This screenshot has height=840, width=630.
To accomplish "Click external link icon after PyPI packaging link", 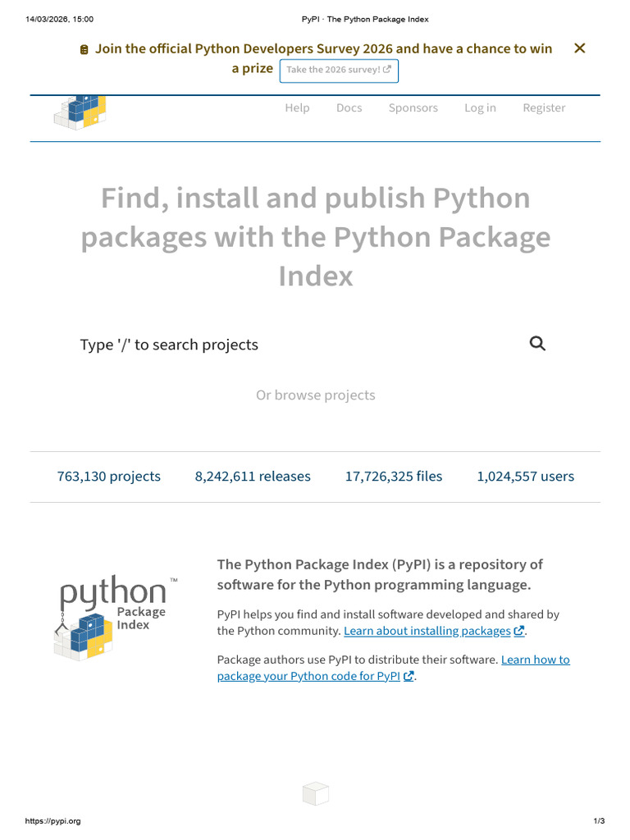I will tap(409, 677).
